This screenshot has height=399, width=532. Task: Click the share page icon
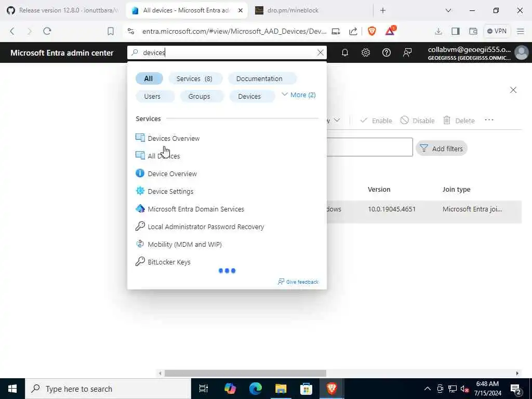tap(353, 31)
